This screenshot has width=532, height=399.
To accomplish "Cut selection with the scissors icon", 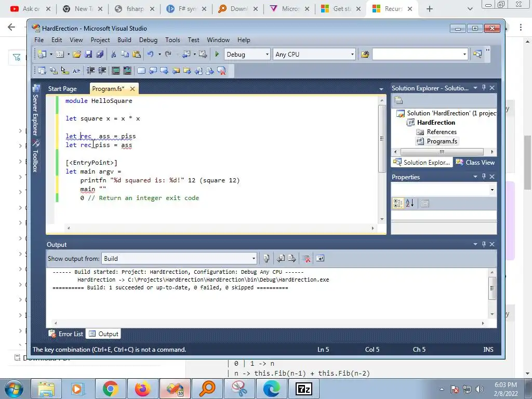I will pyautogui.click(x=113, y=54).
